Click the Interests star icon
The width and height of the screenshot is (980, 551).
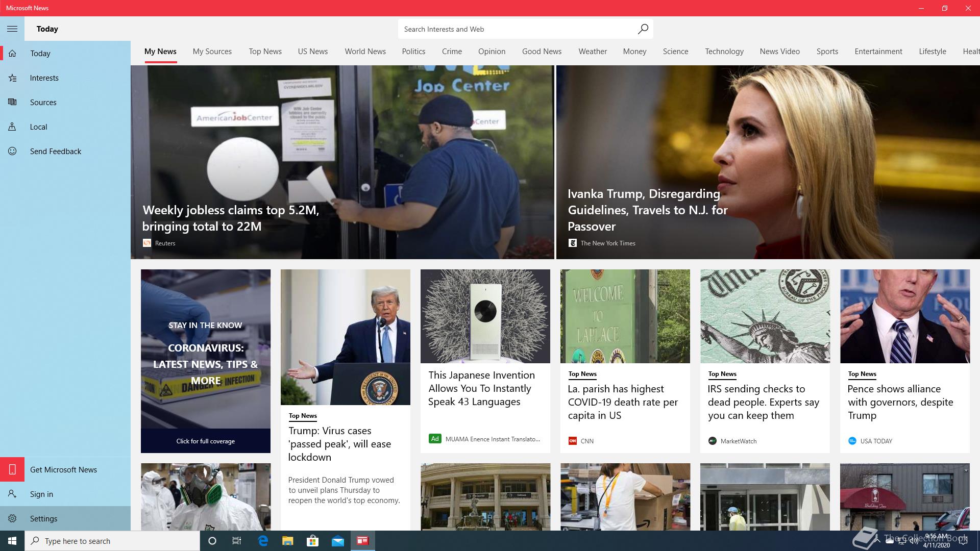click(x=12, y=78)
